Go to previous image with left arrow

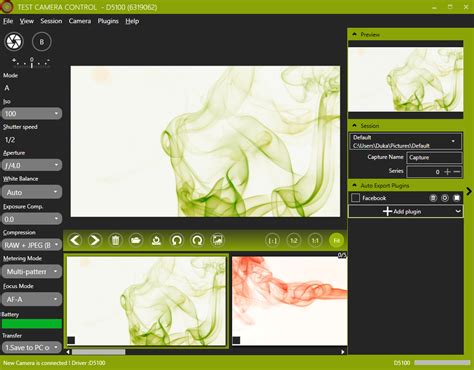75,240
